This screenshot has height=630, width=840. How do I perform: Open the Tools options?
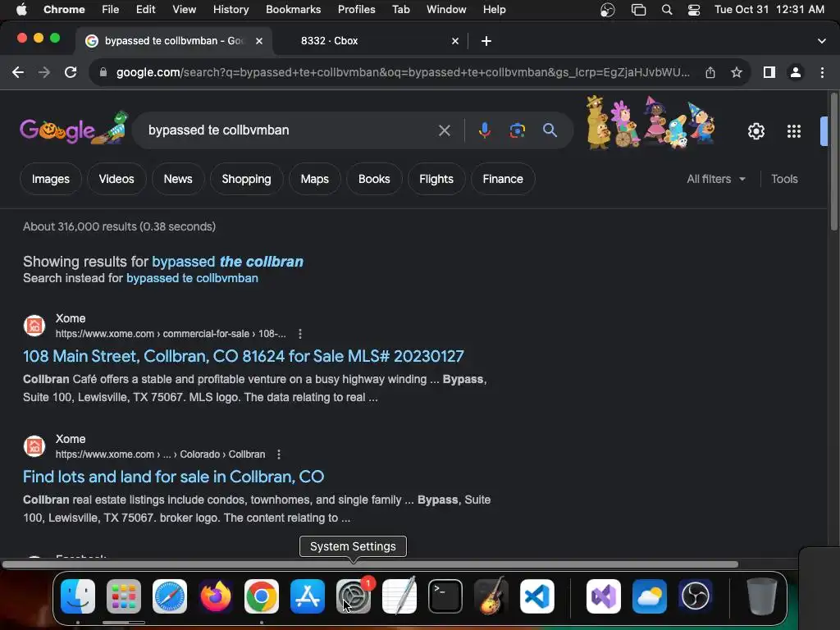784,179
